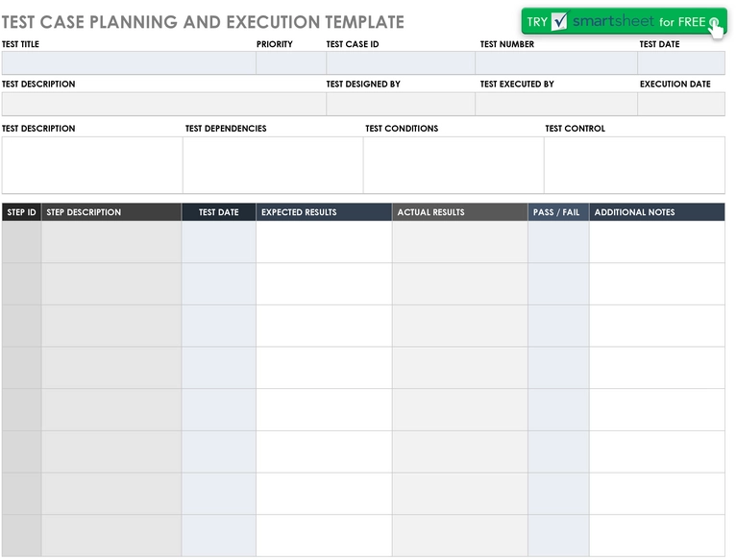Select the Test Title input field
Image resolution: width=736 pixels, height=560 pixels.
pos(129,62)
